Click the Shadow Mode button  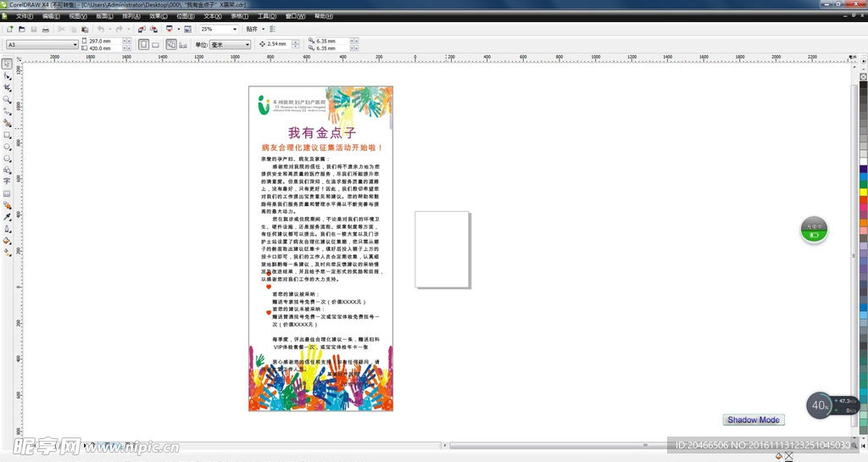tap(754, 420)
